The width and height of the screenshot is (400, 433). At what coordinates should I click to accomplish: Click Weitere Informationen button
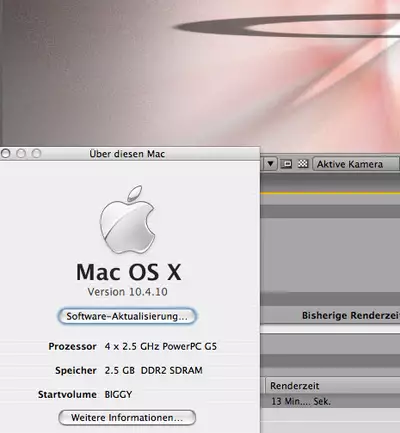(x=127, y=418)
